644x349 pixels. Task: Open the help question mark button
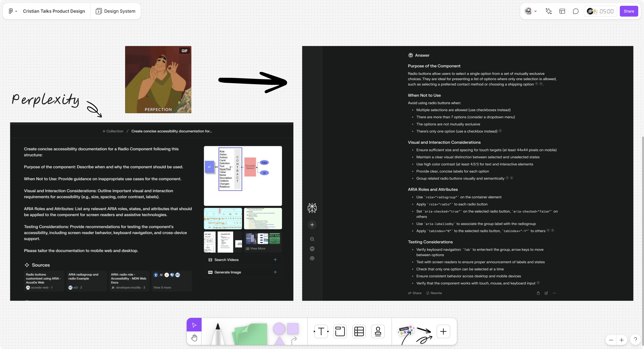635,339
